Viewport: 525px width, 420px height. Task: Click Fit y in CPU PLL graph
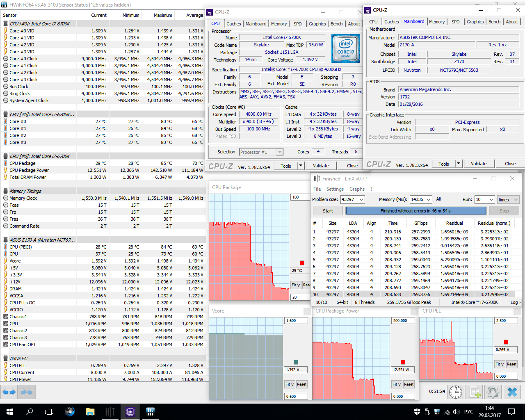[500, 364]
